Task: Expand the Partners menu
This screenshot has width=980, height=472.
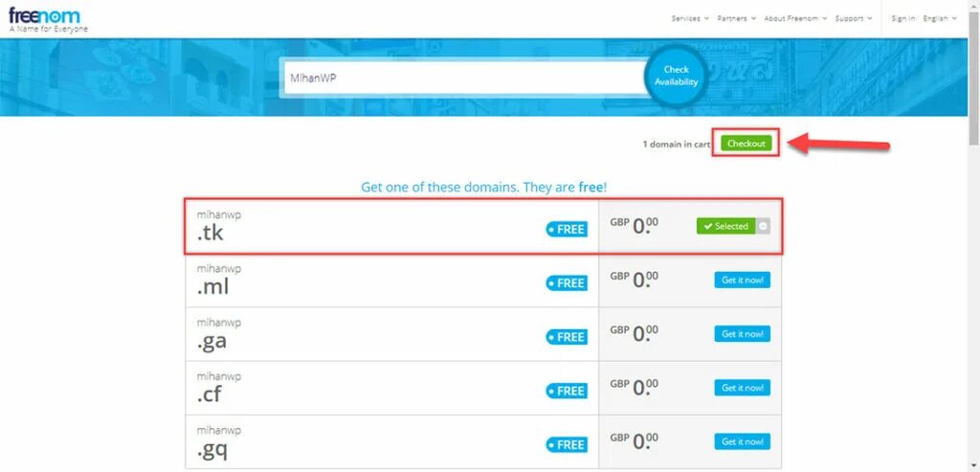Action: tap(736, 19)
